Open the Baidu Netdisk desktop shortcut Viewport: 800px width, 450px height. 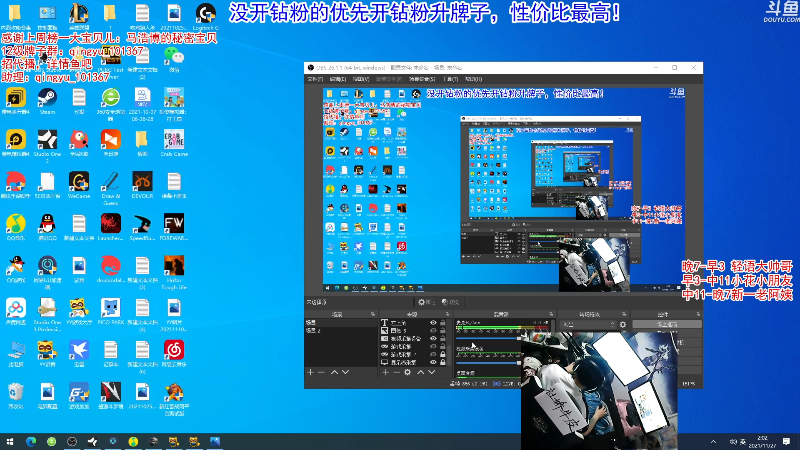click(16, 312)
